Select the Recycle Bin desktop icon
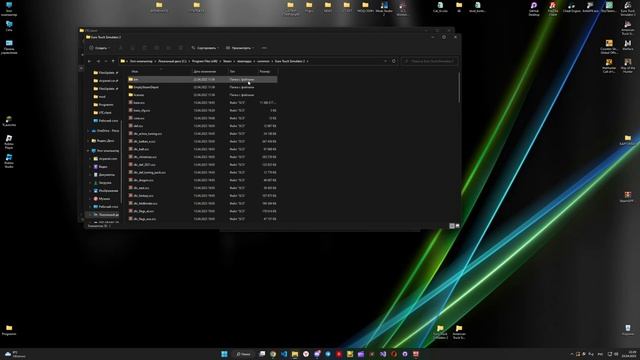The image size is (640, 360). (x=628, y=330)
